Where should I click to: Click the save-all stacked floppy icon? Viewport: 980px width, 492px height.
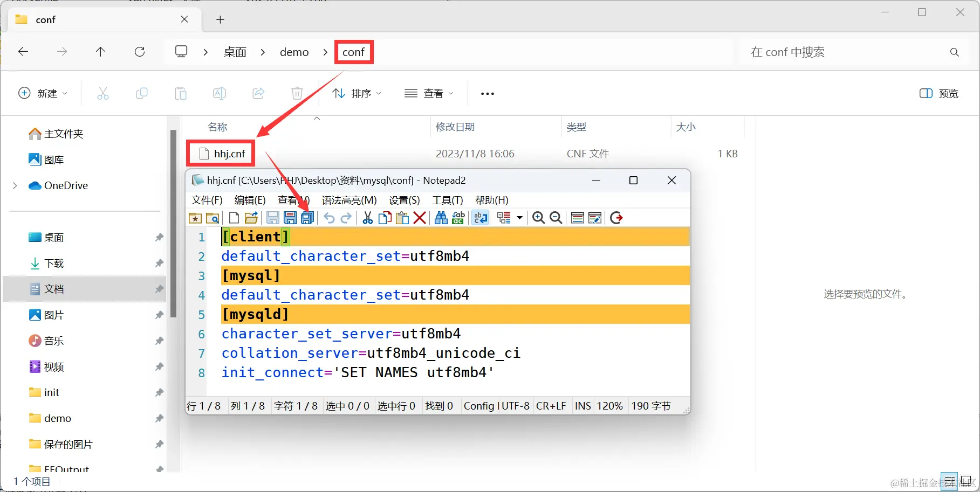pos(307,218)
